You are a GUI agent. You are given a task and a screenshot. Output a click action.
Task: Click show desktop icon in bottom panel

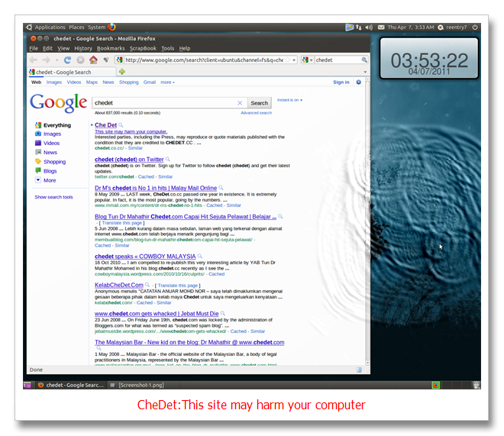pyautogui.click(x=27, y=385)
